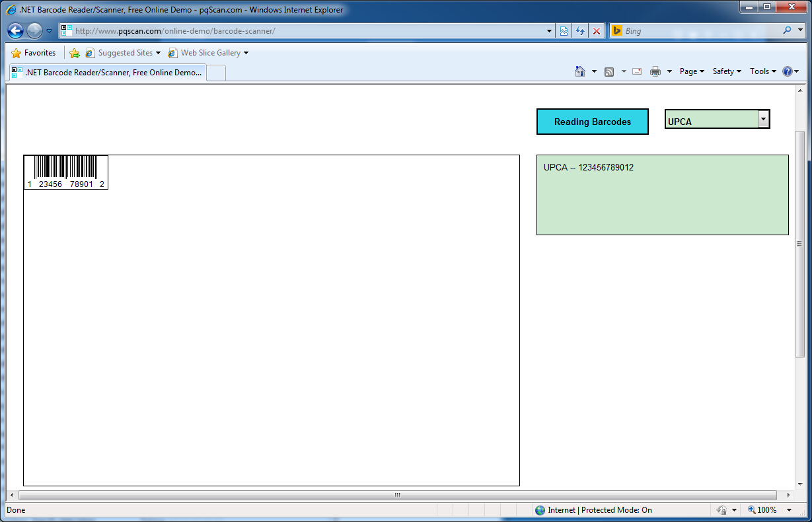Click the horizontal scrollbar left arrow

(x=11, y=495)
